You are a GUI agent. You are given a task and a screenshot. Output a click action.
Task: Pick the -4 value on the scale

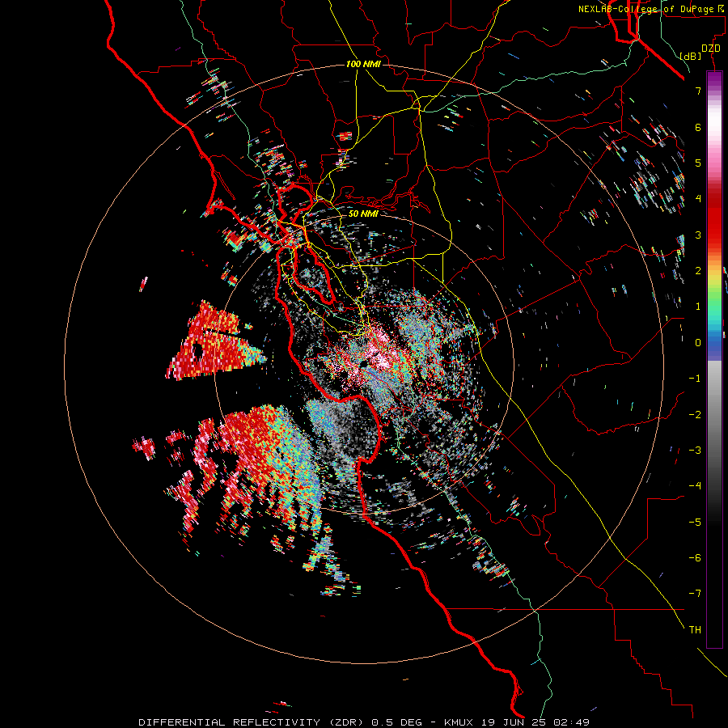click(695, 486)
